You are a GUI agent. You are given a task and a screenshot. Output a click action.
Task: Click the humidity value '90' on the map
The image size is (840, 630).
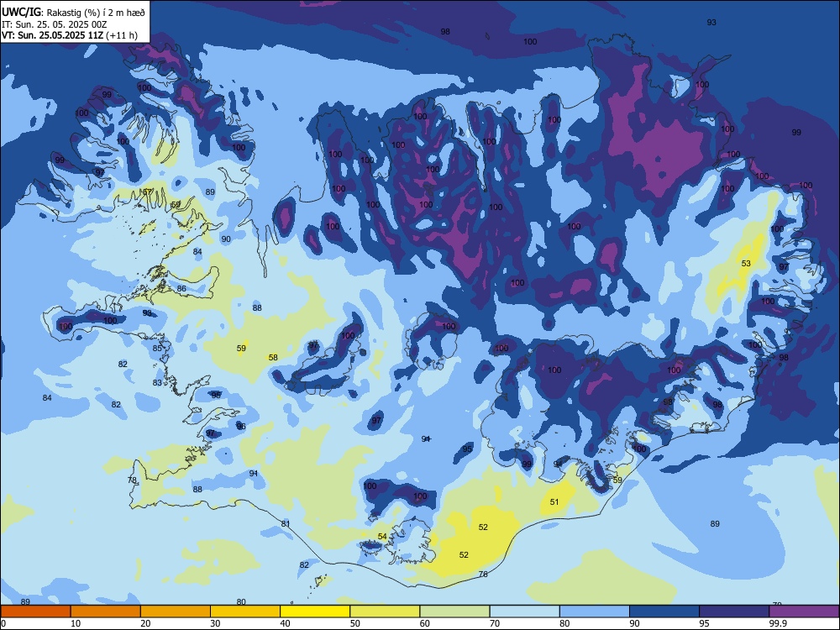point(226,239)
